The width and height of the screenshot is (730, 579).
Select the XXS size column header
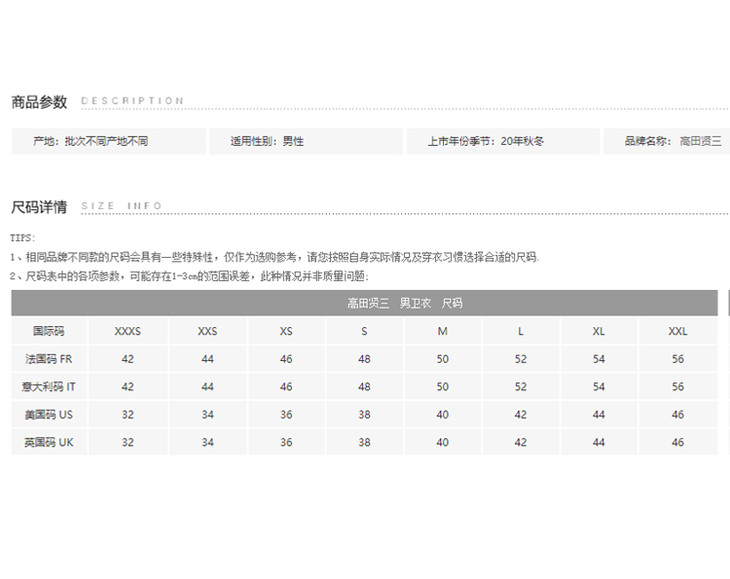207,331
